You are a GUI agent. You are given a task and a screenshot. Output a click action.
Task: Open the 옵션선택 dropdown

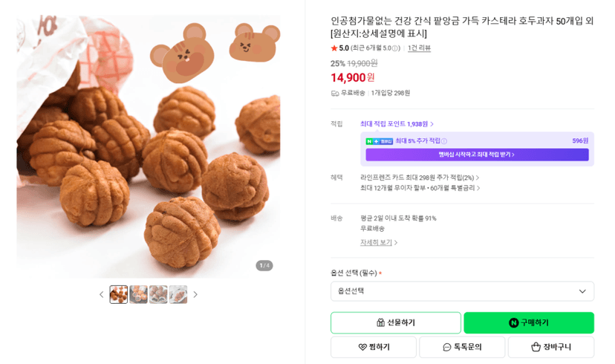click(x=462, y=291)
